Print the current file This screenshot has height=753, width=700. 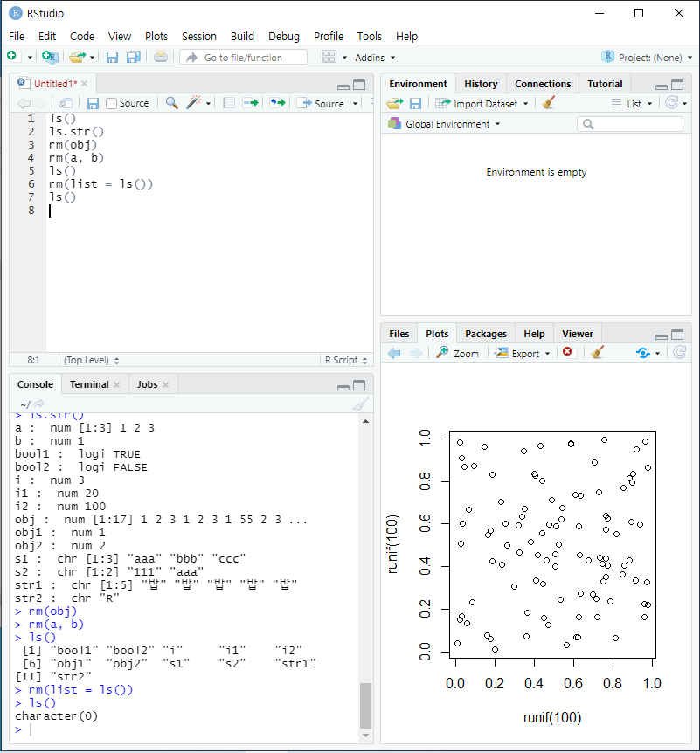pos(161,57)
